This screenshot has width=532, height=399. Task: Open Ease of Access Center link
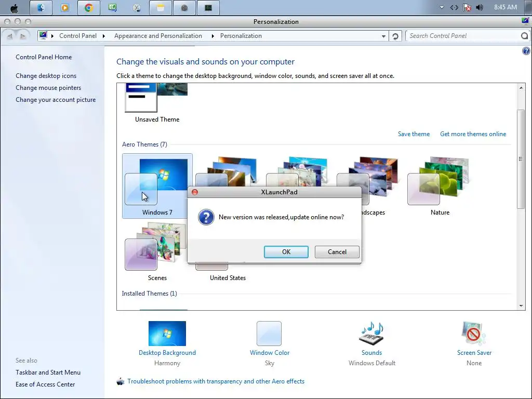click(x=45, y=384)
